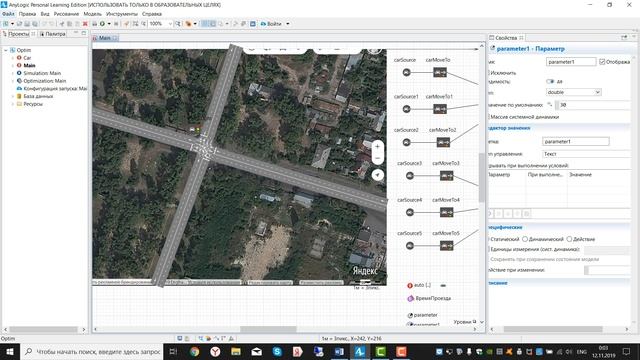Open the Вид menu

[x=45, y=14]
